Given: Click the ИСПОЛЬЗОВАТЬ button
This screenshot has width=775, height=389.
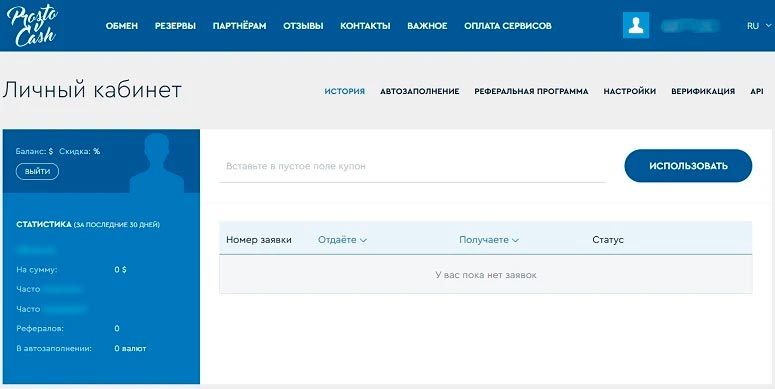Looking at the screenshot, I should [688, 166].
